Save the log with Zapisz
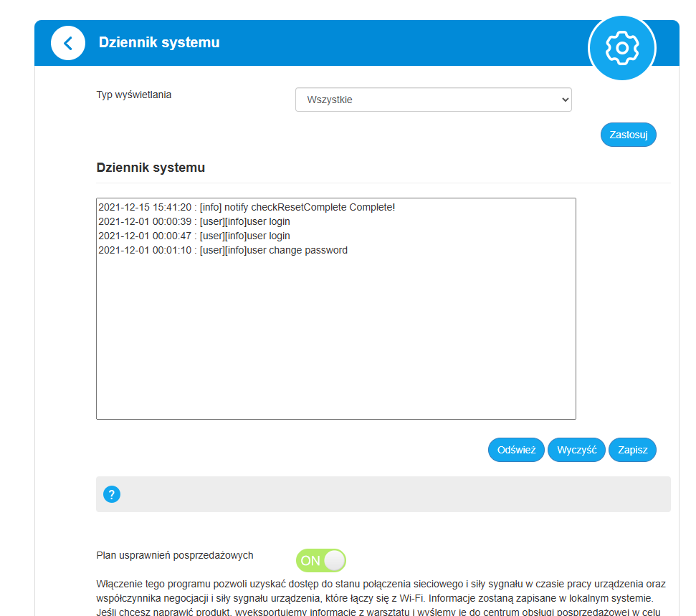 coord(632,450)
